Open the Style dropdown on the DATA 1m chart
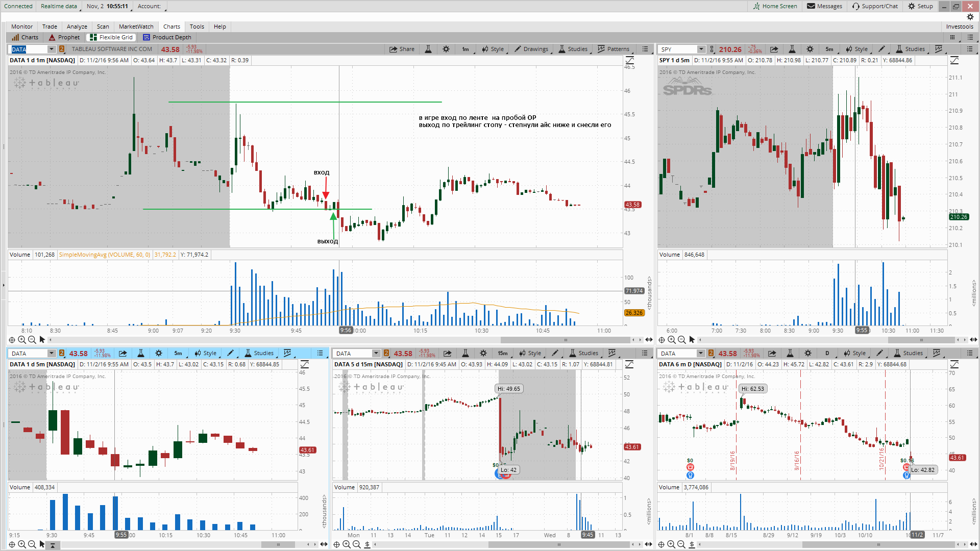Image resolution: width=980 pixels, height=551 pixels. [x=493, y=49]
